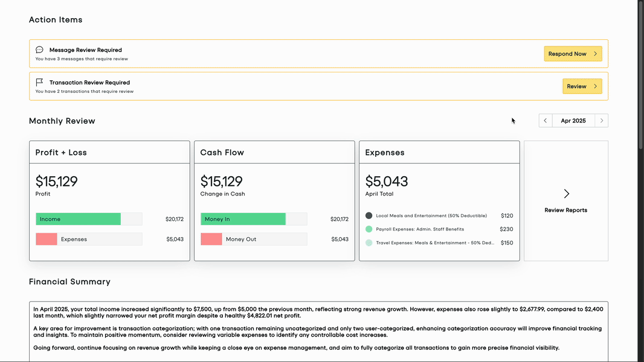The width and height of the screenshot is (644, 362).
Task: Go to the previous month with the left arrow
Action: (545, 120)
